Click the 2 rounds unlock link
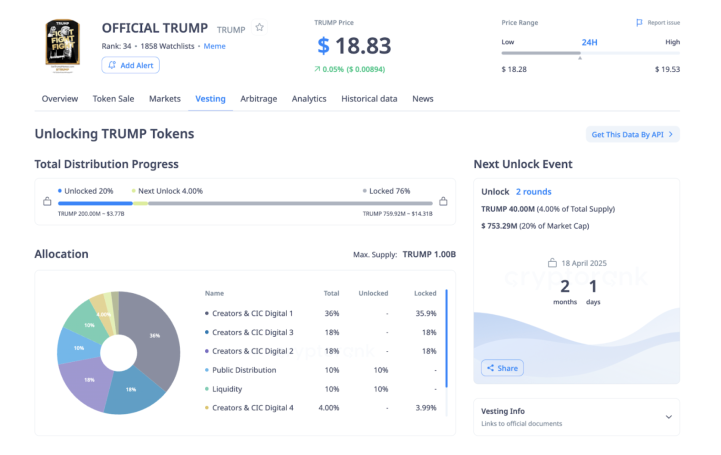The width and height of the screenshot is (721, 455). 533,192
